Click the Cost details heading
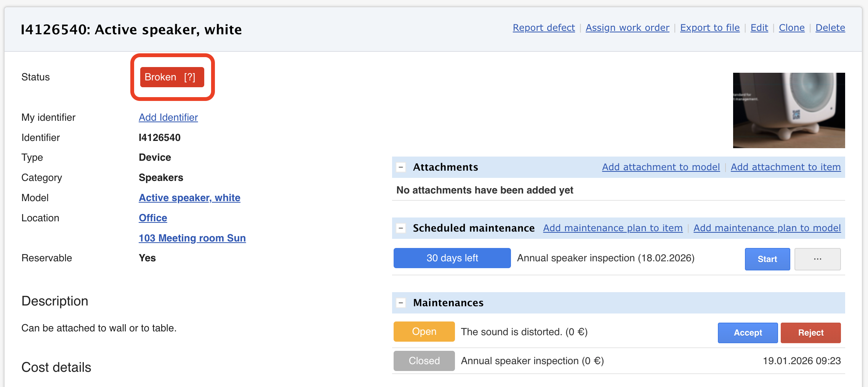This screenshot has width=868, height=387. [x=56, y=367]
